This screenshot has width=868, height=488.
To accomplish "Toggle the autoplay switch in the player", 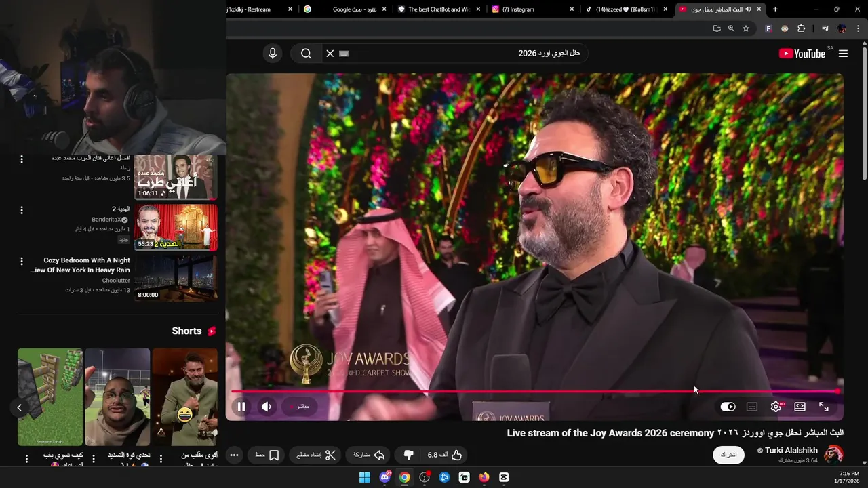I will (x=728, y=407).
